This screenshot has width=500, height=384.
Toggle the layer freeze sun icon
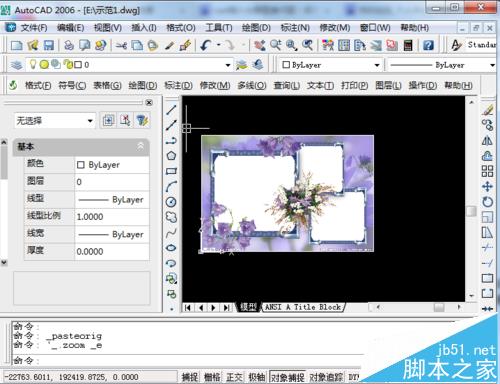[x=44, y=65]
